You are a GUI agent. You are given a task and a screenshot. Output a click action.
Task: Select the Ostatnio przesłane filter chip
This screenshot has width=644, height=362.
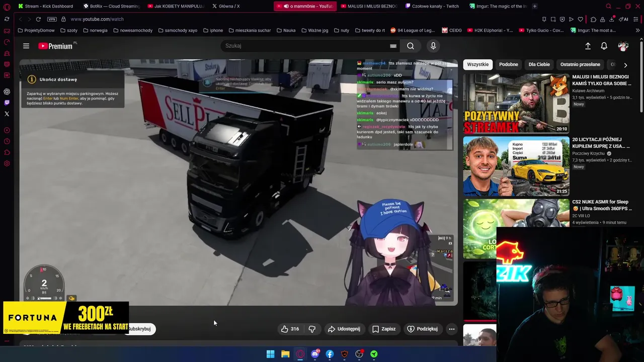tap(580, 64)
